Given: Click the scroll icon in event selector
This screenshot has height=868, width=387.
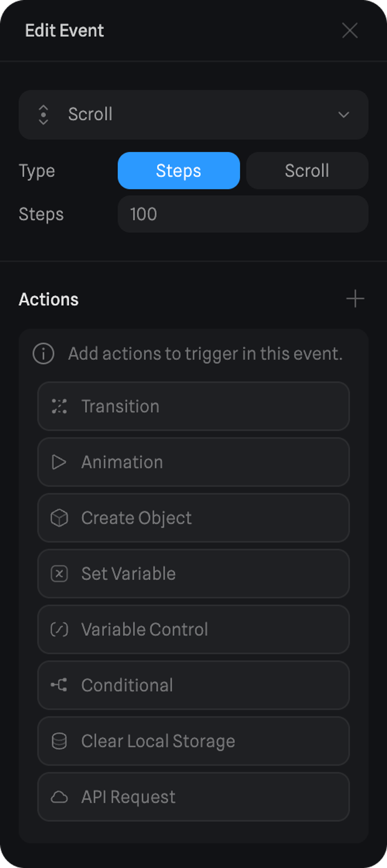Looking at the screenshot, I should [43, 115].
